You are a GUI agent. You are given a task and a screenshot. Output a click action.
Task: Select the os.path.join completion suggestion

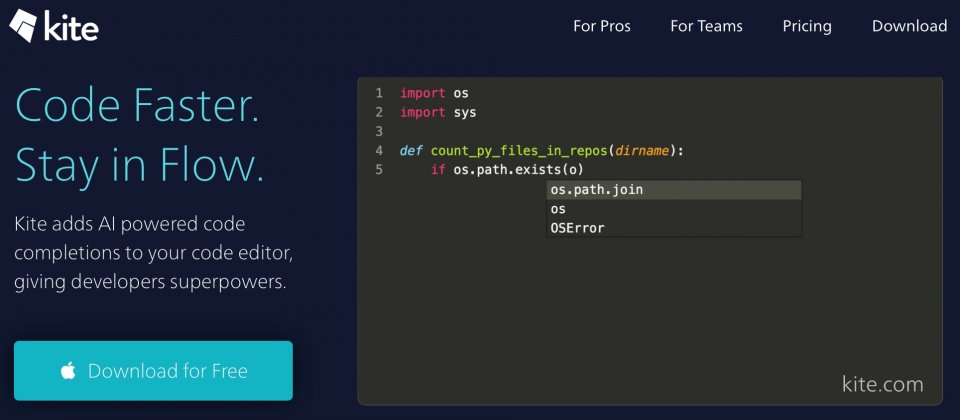(x=673, y=190)
